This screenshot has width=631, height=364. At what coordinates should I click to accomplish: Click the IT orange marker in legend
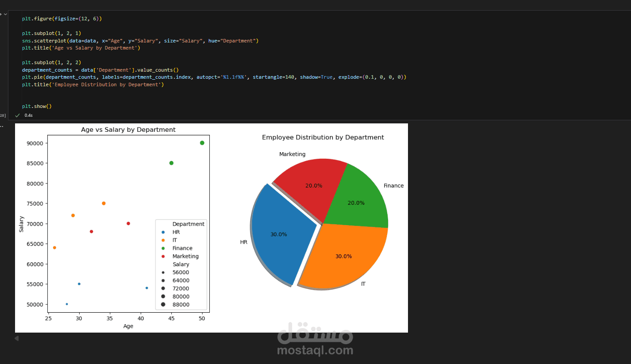pyautogui.click(x=163, y=240)
